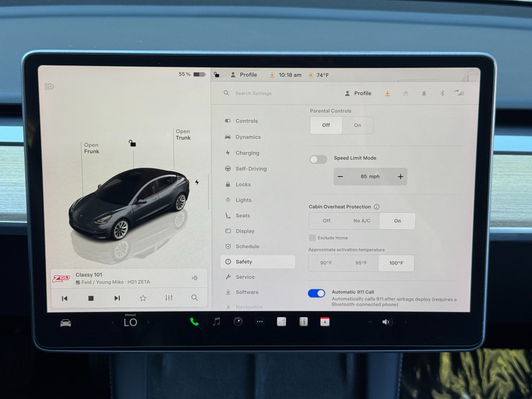
Task: Open the manual book icon app
Action: click(303, 322)
